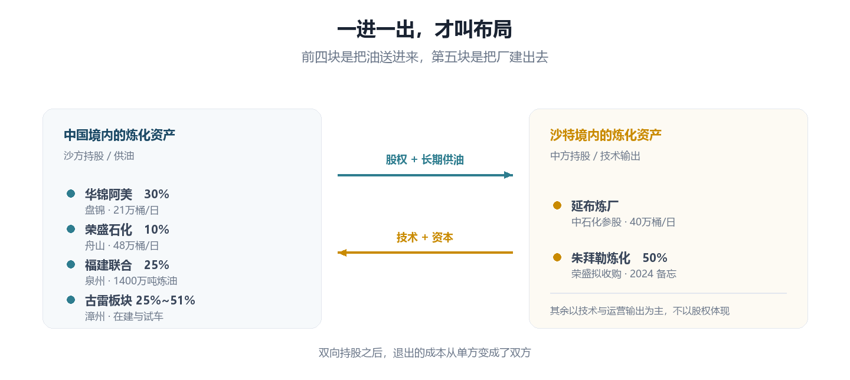The width and height of the screenshot is (850, 380).
Task: Select the orange bullet beside 朱拜勒炼化
Action: (x=557, y=257)
